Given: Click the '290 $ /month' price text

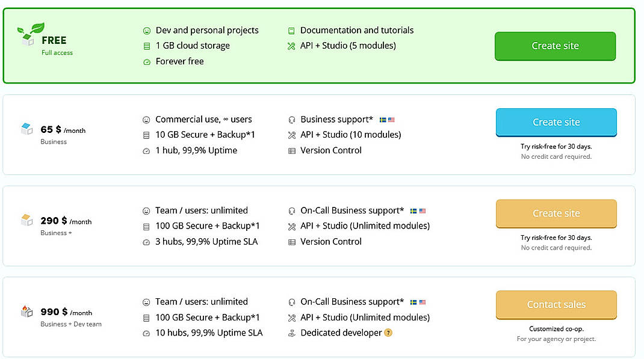Looking at the screenshot, I should (x=66, y=221).
